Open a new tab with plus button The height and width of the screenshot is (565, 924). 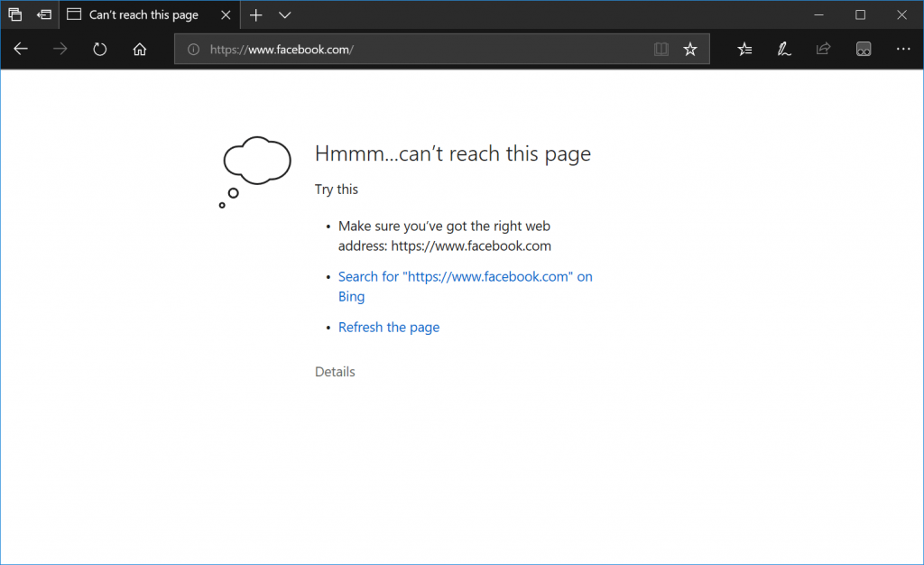tap(255, 15)
